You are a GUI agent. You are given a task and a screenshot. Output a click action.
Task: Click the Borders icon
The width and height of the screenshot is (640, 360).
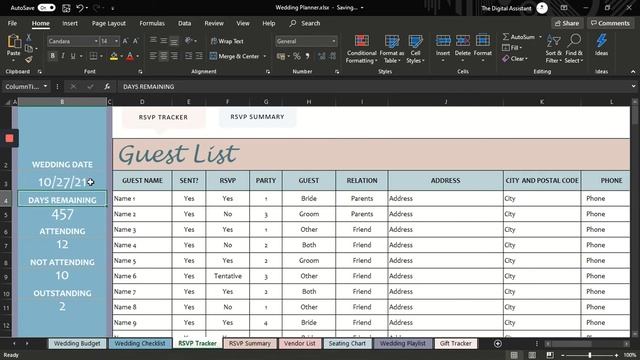coord(93,56)
